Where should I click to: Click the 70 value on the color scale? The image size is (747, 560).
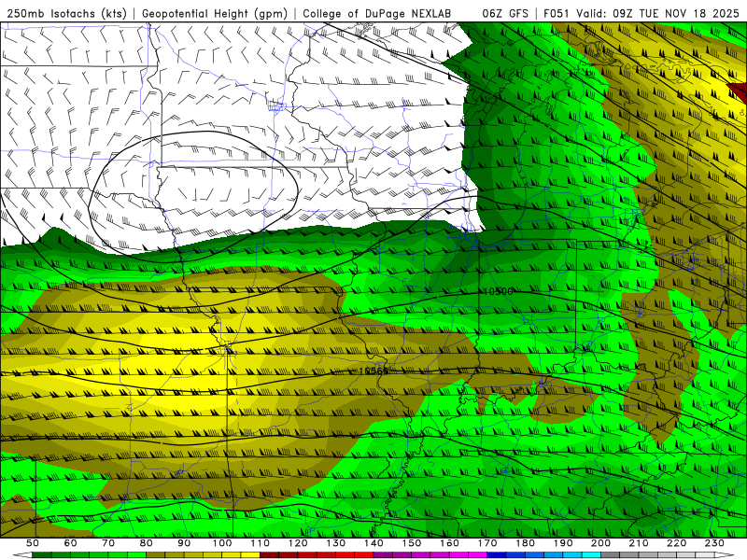[x=108, y=543]
